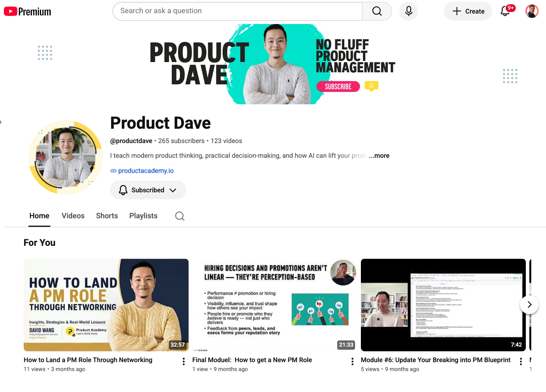The image size is (546, 392).
Task: Click the Product Dave channel banner
Action: click(273, 64)
